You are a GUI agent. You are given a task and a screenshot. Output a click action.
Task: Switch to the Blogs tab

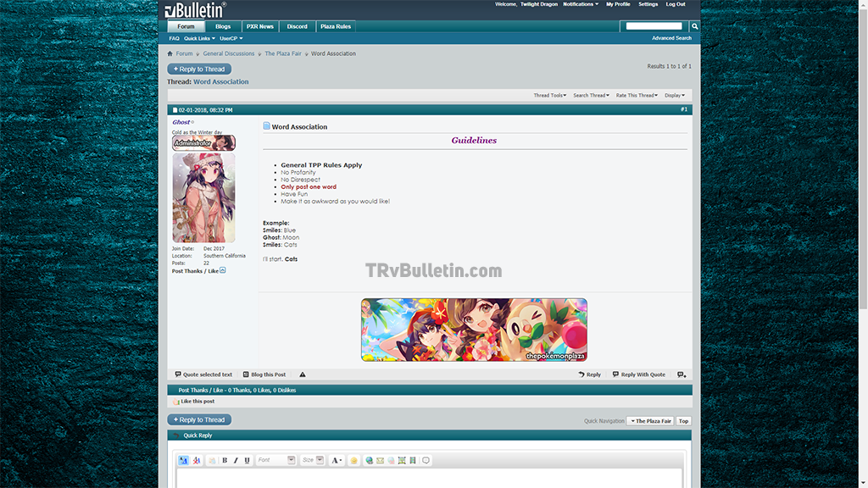pos(222,26)
